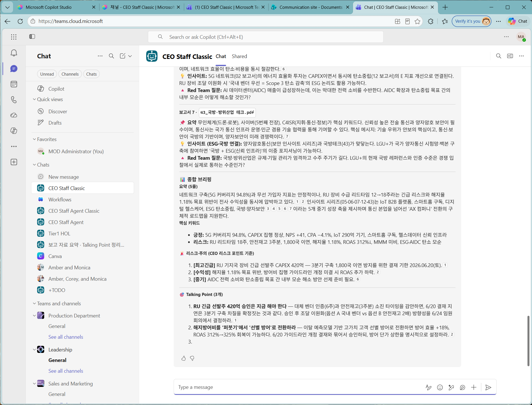
Task: Click the find-in-chat magnifier icon
Action: [499, 56]
